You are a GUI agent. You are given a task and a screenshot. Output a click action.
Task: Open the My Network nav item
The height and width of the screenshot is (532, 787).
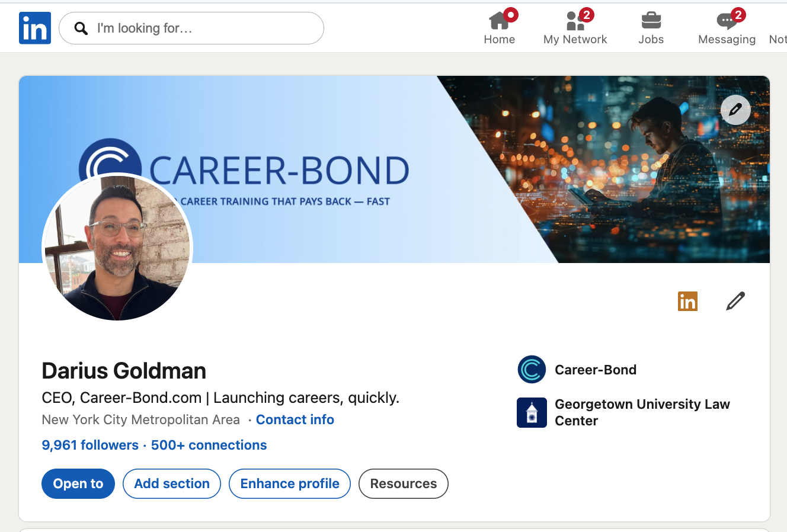575,28
